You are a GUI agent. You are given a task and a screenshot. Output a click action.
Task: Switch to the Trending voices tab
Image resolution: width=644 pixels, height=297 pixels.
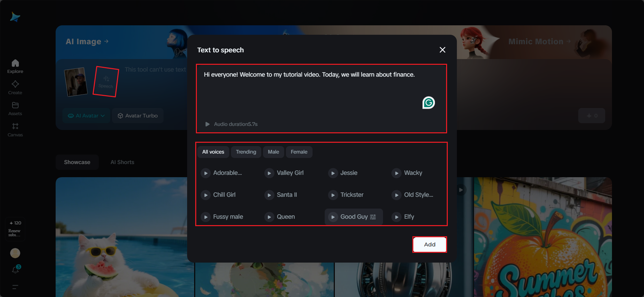click(x=246, y=152)
